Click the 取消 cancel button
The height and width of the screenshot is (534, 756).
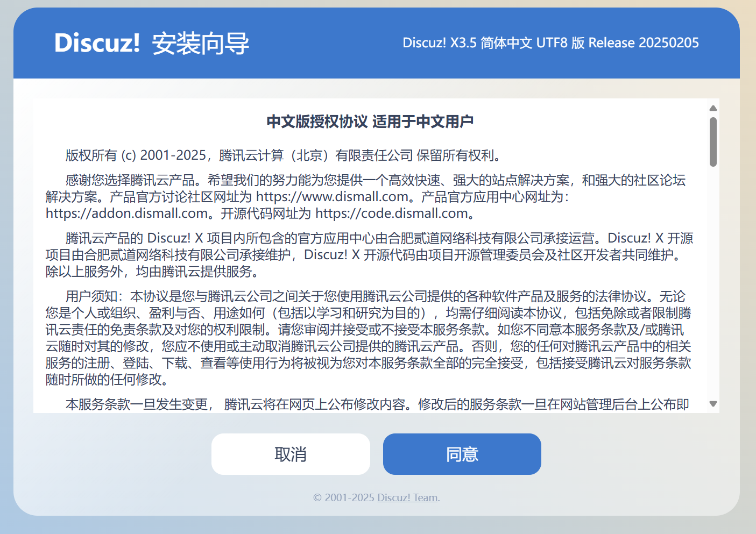[x=291, y=454]
